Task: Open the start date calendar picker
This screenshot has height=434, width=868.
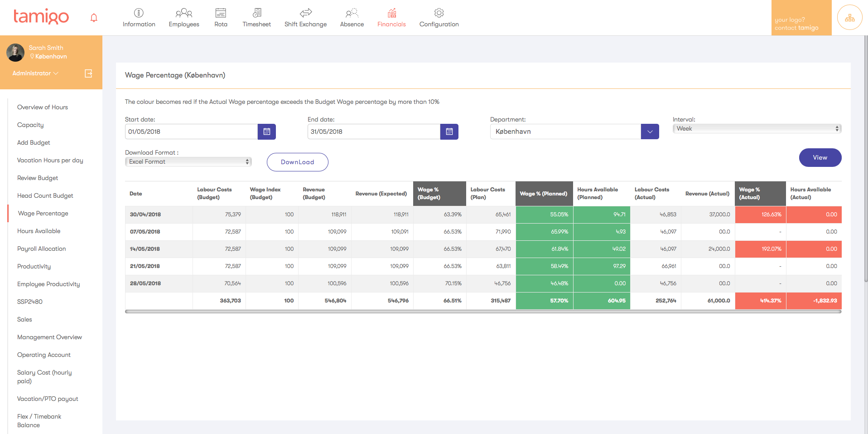Action: [267, 132]
